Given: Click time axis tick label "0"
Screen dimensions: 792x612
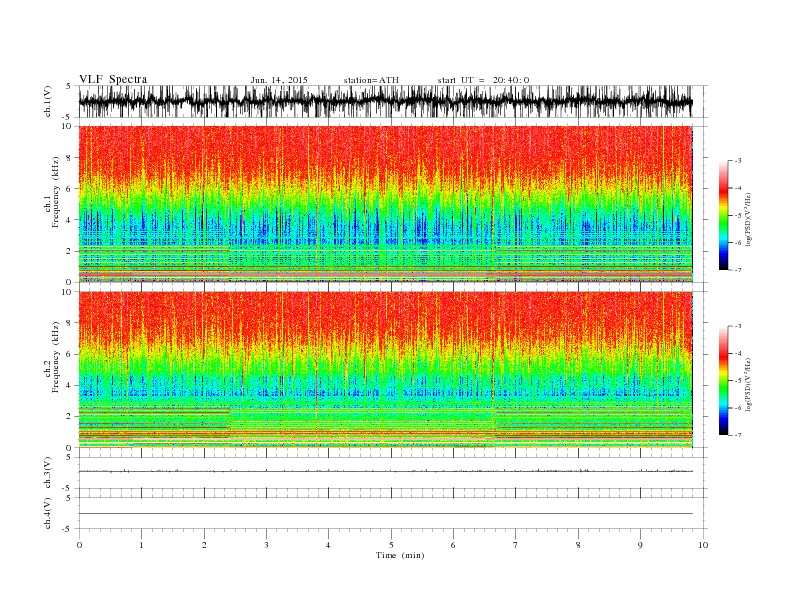Looking at the screenshot, I should [x=79, y=545].
